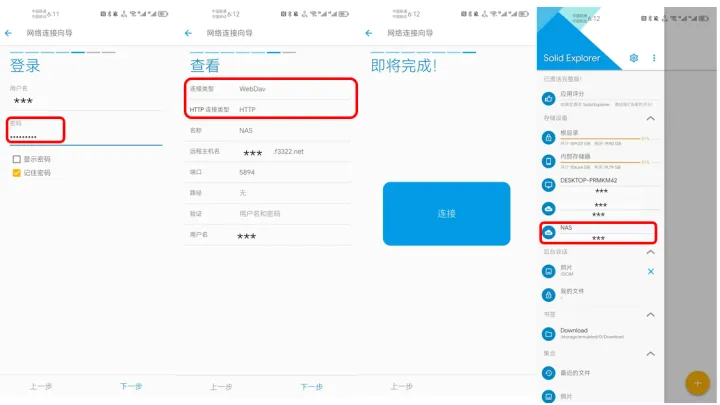The image size is (720, 405).
Task: Tap the thumbs-up 应用评分 icon
Action: (548, 98)
